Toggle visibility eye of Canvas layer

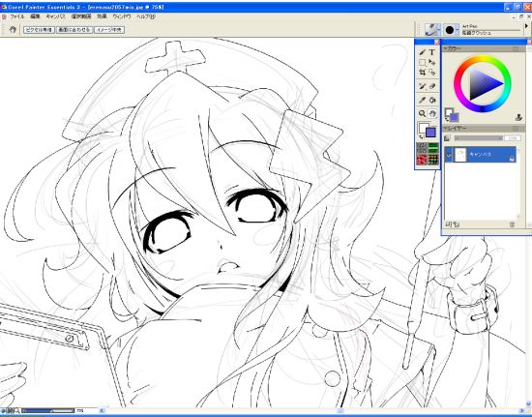coord(449,155)
